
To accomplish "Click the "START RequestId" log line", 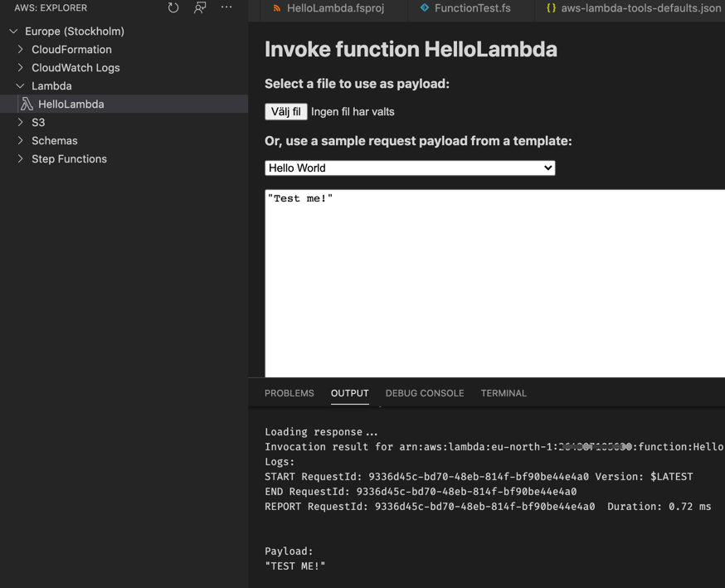I will pos(479,477).
